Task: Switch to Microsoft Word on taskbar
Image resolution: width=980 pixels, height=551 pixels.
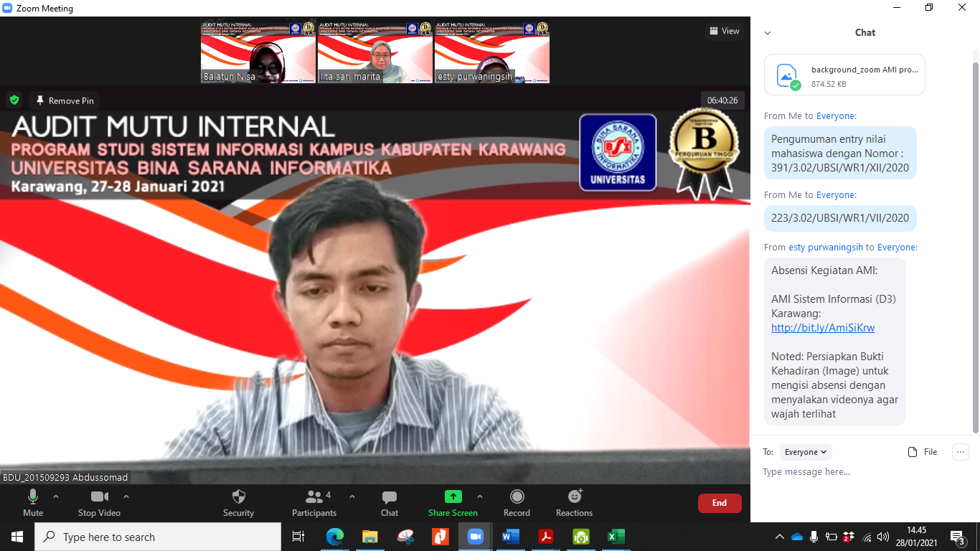Action: 510,537
